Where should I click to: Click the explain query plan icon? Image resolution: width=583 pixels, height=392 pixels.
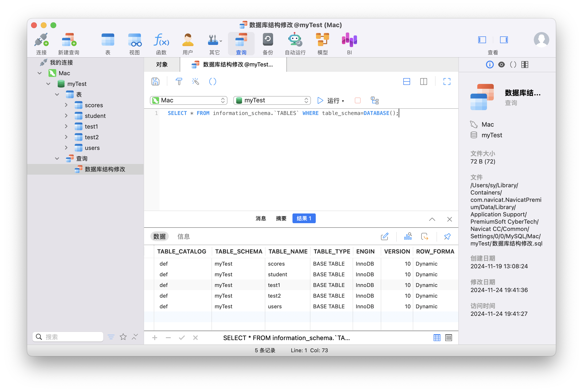(374, 100)
